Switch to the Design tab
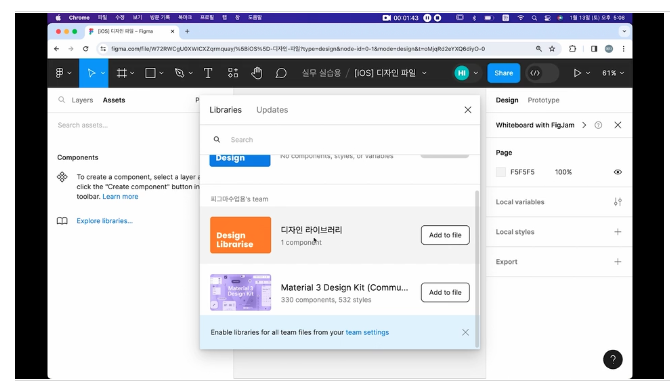 click(x=507, y=100)
